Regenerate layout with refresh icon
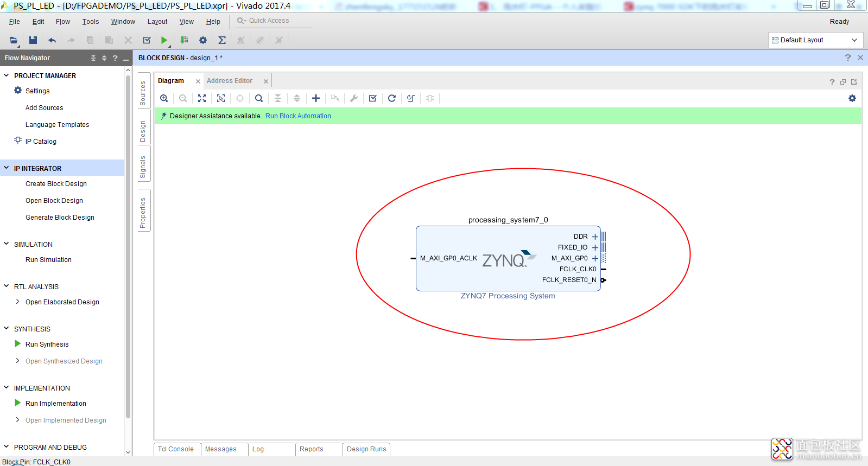Screen dimensions: 868x466 (392, 98)
